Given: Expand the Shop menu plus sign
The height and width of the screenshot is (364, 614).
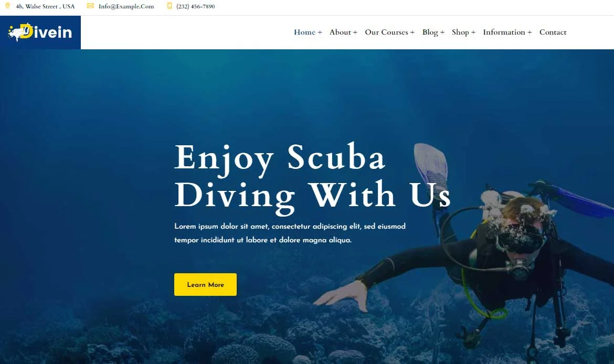Looking at the screenshot, I should coord(473,33).
